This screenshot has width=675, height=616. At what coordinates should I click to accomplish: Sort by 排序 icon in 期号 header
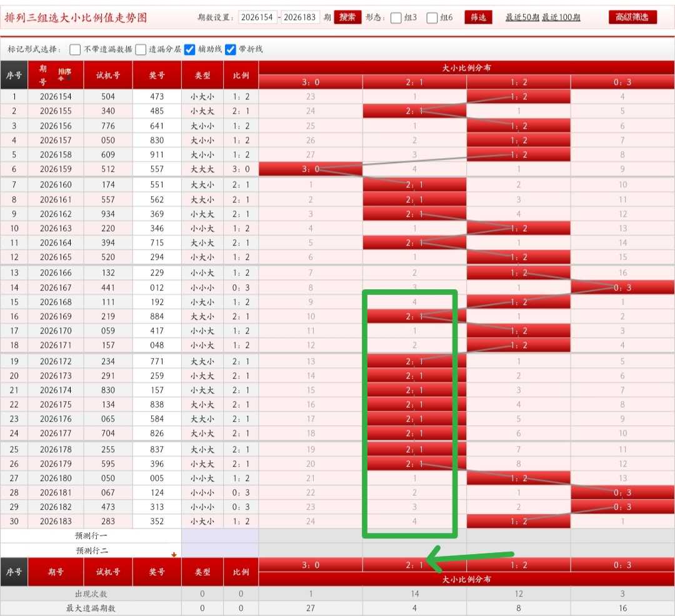coord(64,74)
